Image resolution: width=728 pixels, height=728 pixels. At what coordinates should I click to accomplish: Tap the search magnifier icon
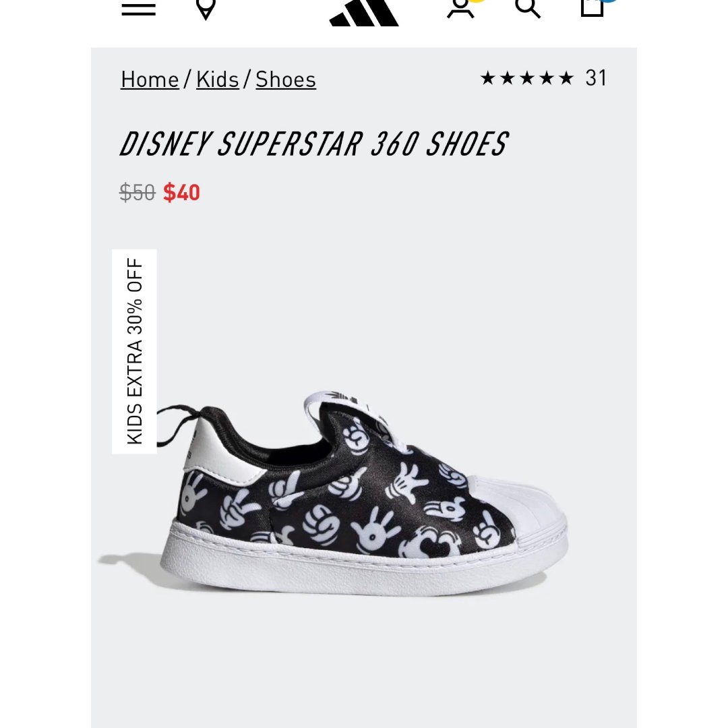pyautogui.click(x=528, y=8)
